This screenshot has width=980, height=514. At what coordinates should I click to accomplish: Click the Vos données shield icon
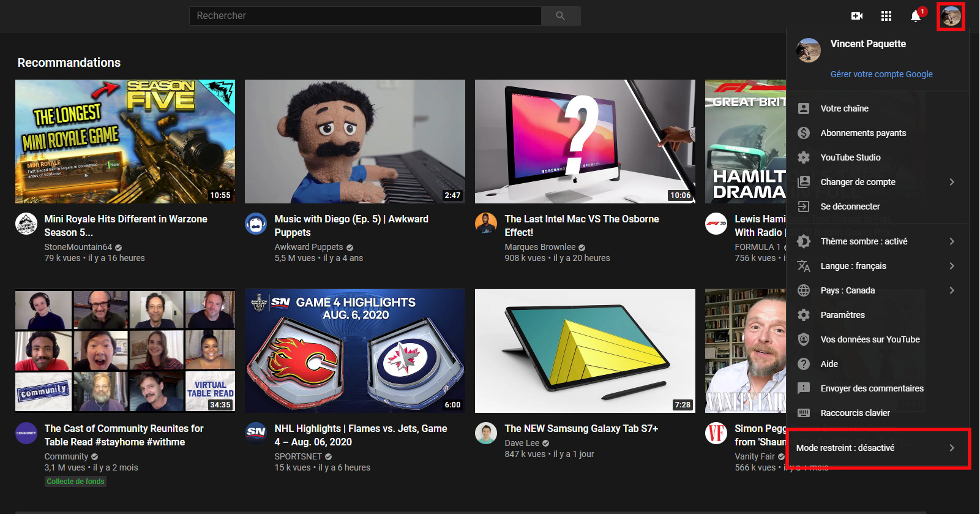pyautogui.click(x=804, y=339)
